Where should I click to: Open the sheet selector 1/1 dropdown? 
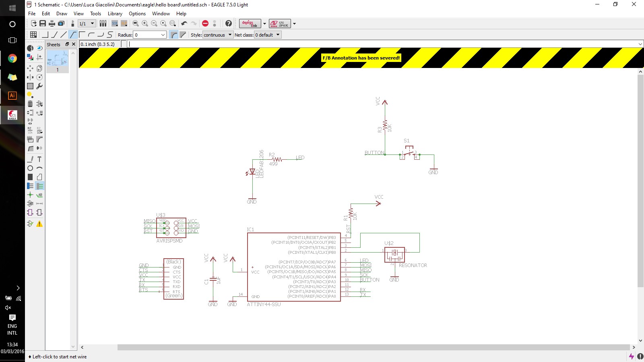point(87,24)
